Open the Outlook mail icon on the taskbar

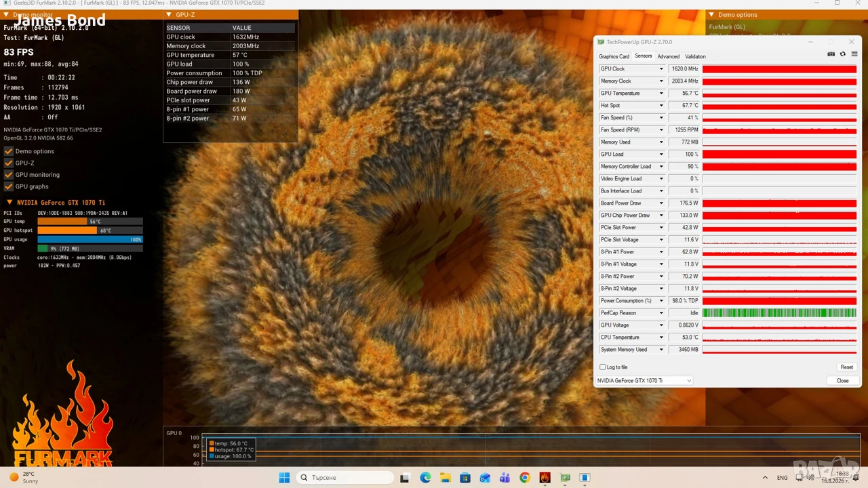(x=485, y=478)
